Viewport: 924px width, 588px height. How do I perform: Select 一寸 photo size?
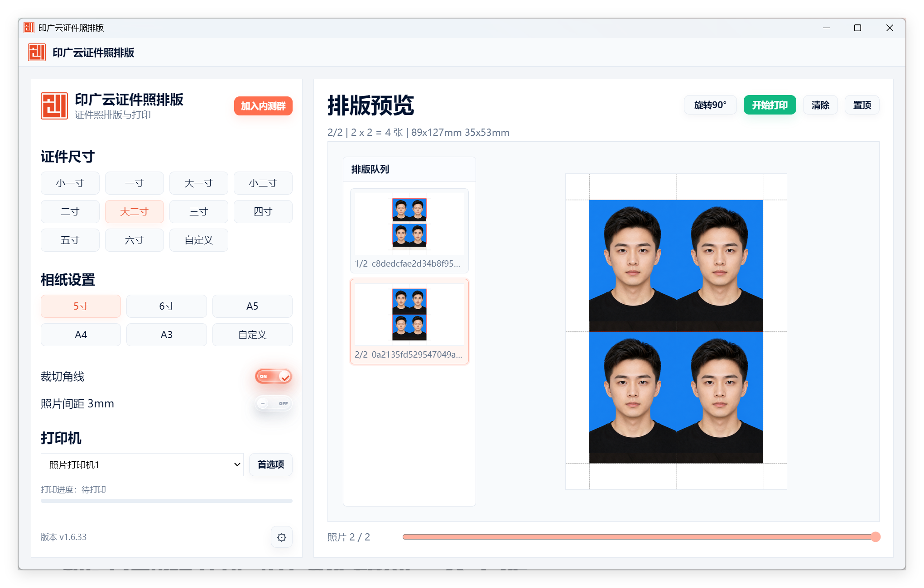point(135,183)
